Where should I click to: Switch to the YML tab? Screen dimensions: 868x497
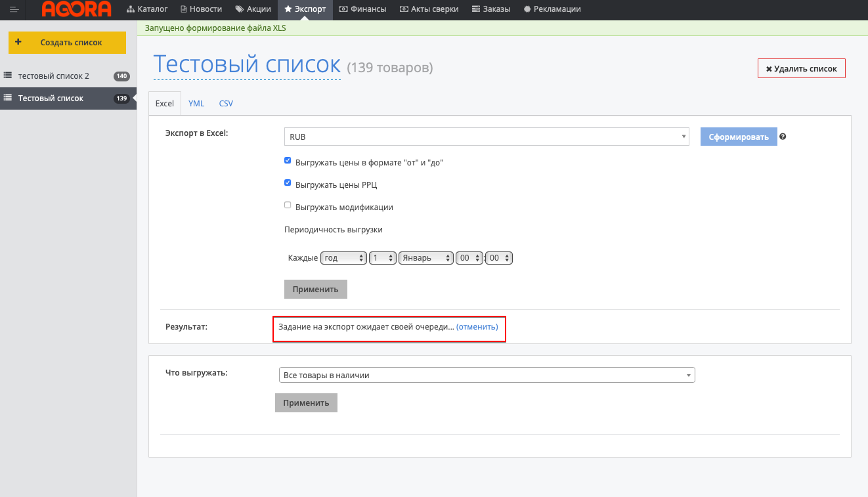[196, 104]
